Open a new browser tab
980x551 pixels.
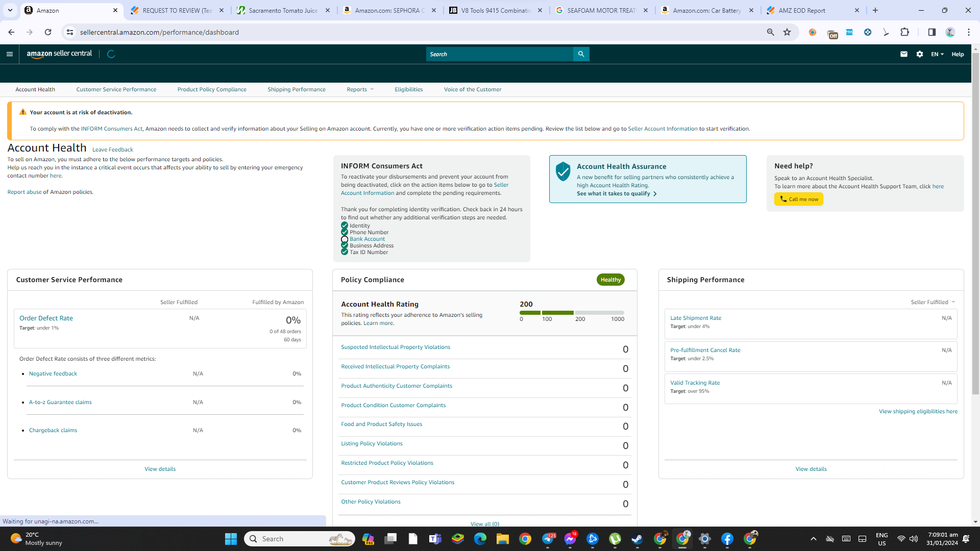tap(875, 10)
